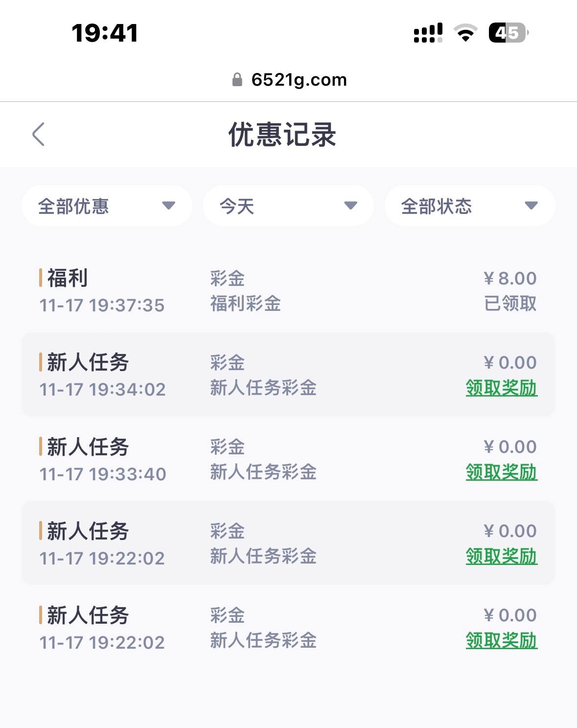577x728 pixels.
Task: Select 新人任务 title dated 19:33:40
Action: point(88,446)
